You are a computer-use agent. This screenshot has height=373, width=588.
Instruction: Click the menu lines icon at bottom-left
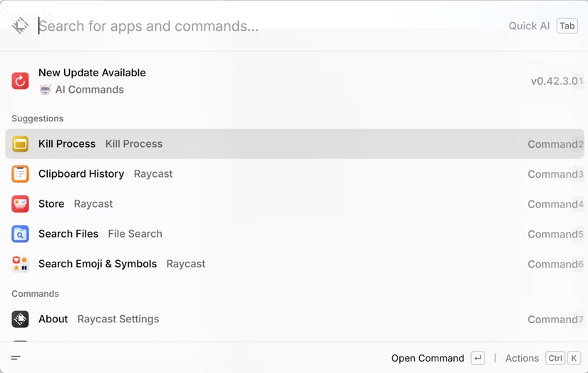pos(16,358)
